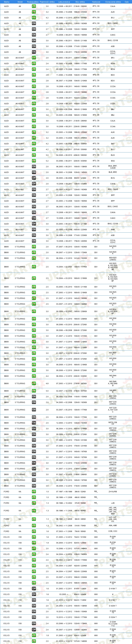This screenshot has width=132, height=644.
Task: Click the petrol icon in the BMW 4.8 270kW row
Action: (x=34, y=383)
